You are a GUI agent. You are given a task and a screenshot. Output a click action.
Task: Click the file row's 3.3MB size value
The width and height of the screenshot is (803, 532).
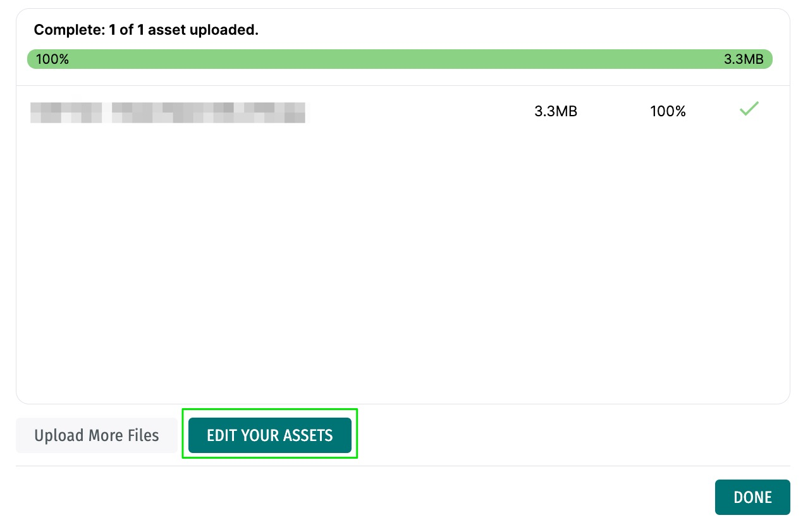(556, 111)
